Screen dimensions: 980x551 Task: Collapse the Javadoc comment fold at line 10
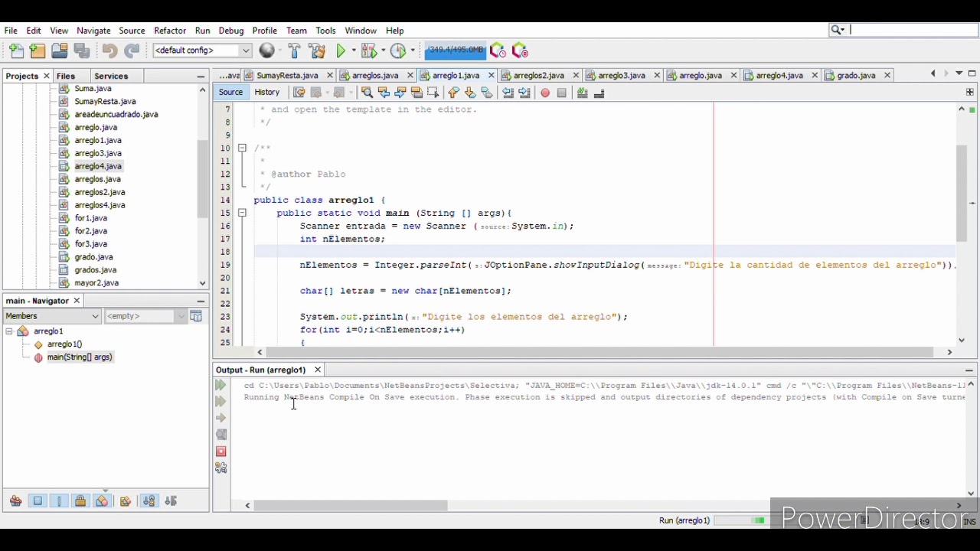click(242, 148)
